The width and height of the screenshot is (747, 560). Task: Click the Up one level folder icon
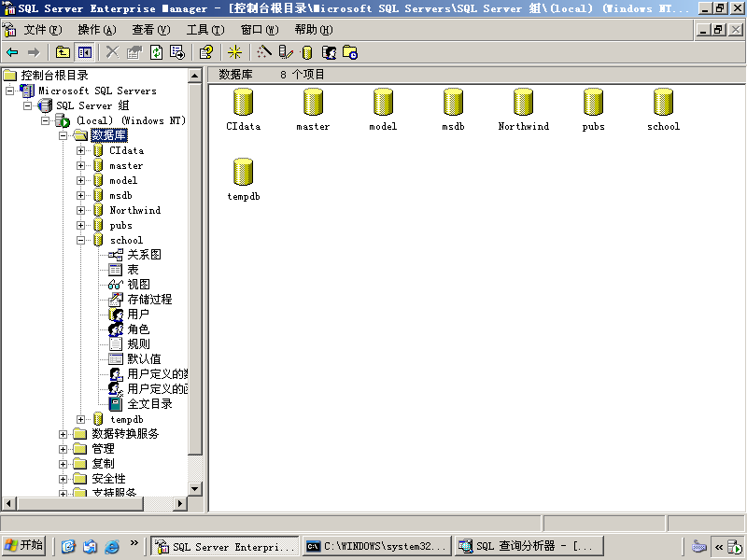[63, 52]
